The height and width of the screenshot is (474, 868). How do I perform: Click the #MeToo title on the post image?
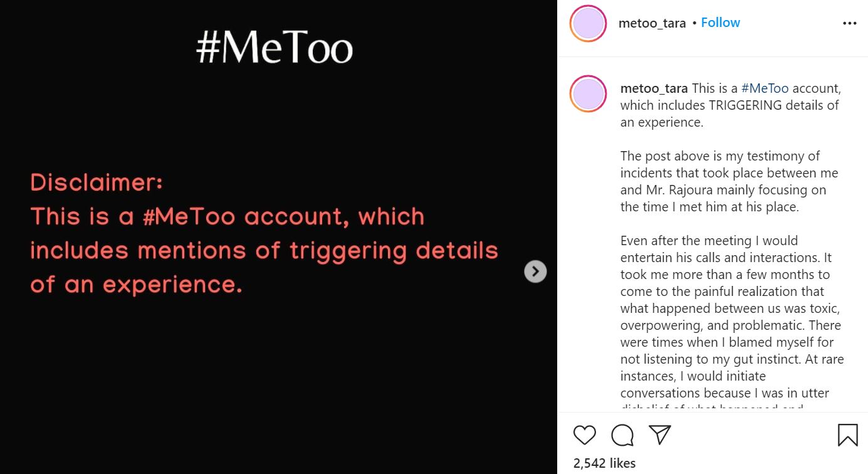pos(275,49)
